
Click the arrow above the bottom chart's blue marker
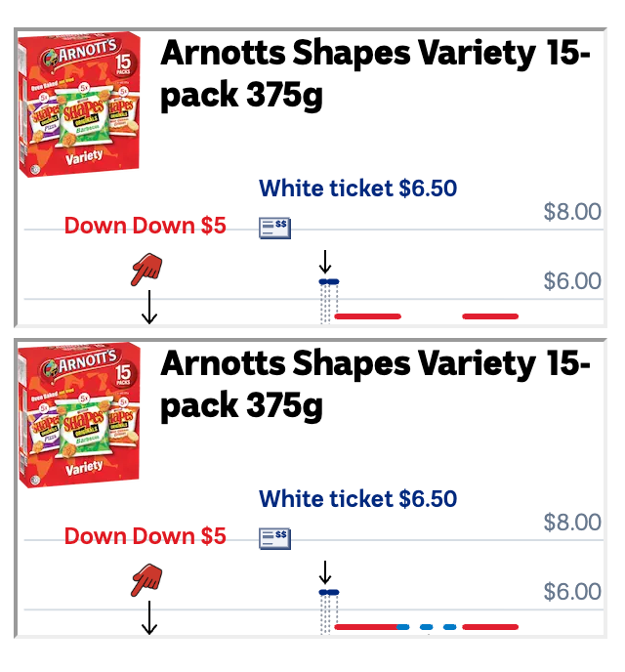coord(326,571)
